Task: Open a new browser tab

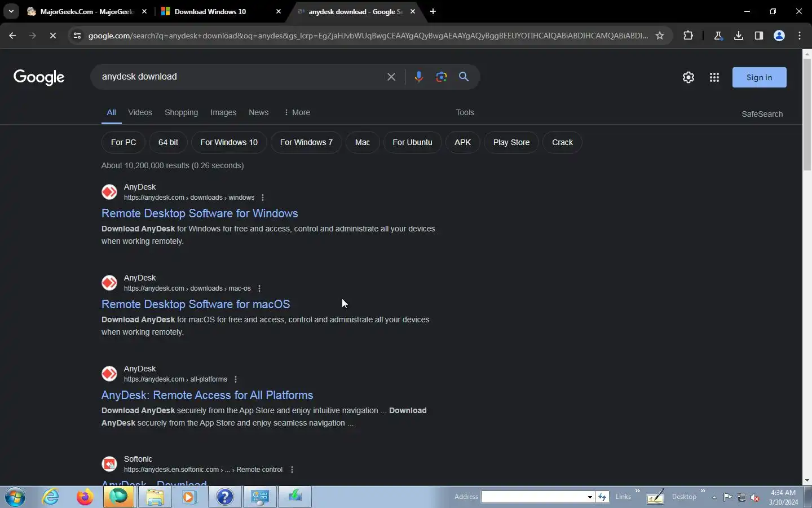Action: point(433,11)
